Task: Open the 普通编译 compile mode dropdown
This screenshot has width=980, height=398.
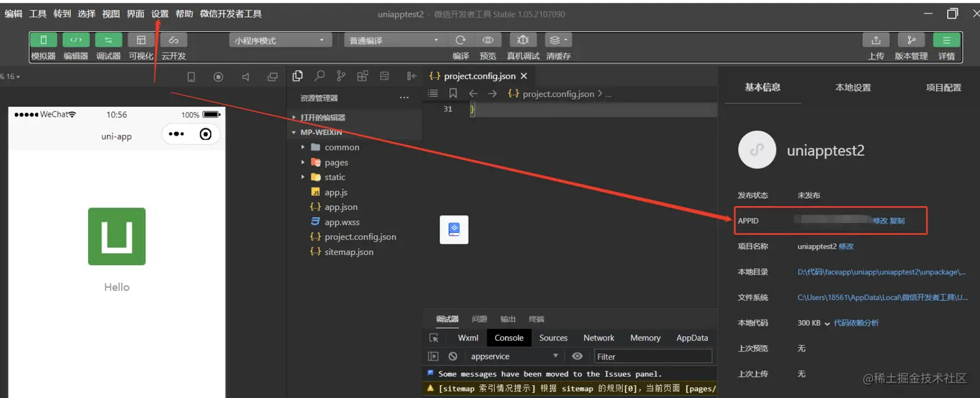Action: point(395,40)
